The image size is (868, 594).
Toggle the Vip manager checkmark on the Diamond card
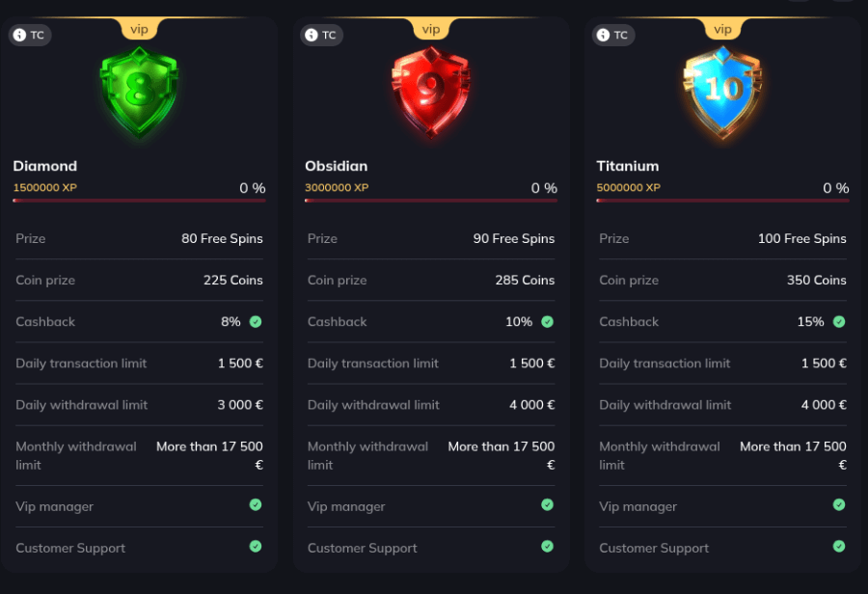(x=255, y=505)
